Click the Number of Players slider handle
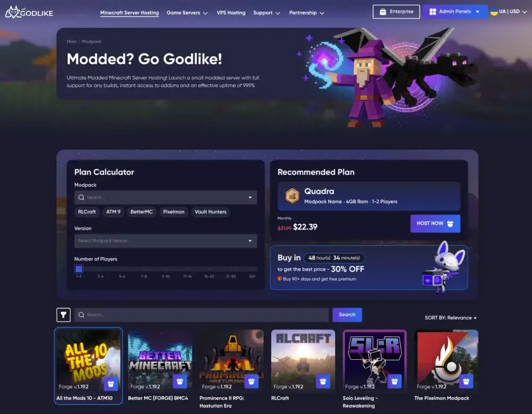The width and height of the screenshot is (532, 414). point(79,269)
